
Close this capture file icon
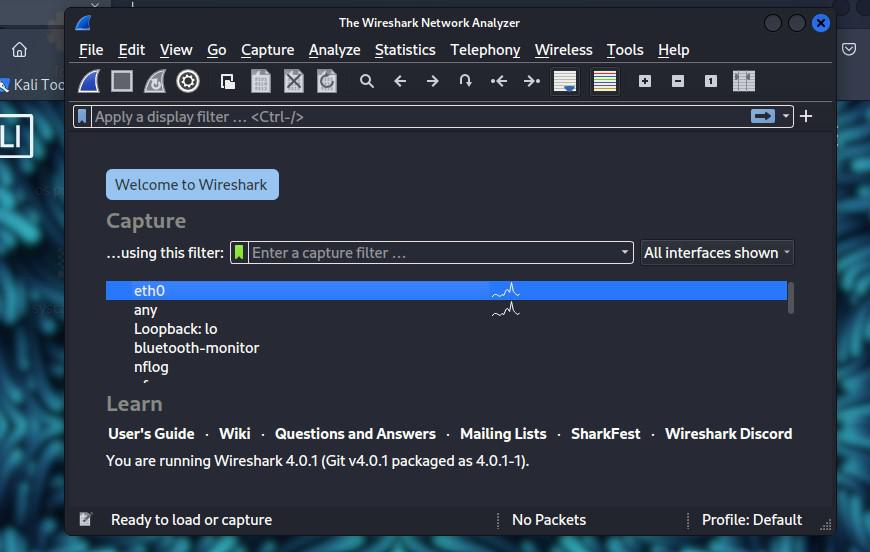(x=294, y=82)
